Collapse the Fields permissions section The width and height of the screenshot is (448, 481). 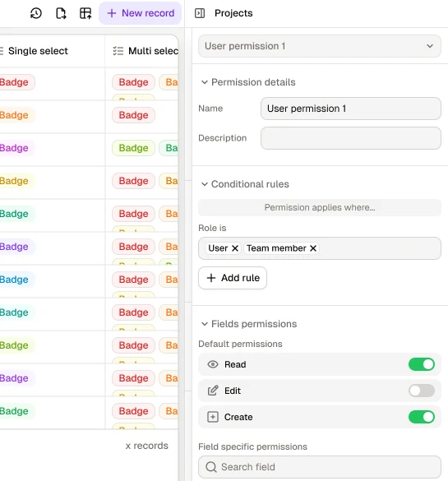coord(204,324)
